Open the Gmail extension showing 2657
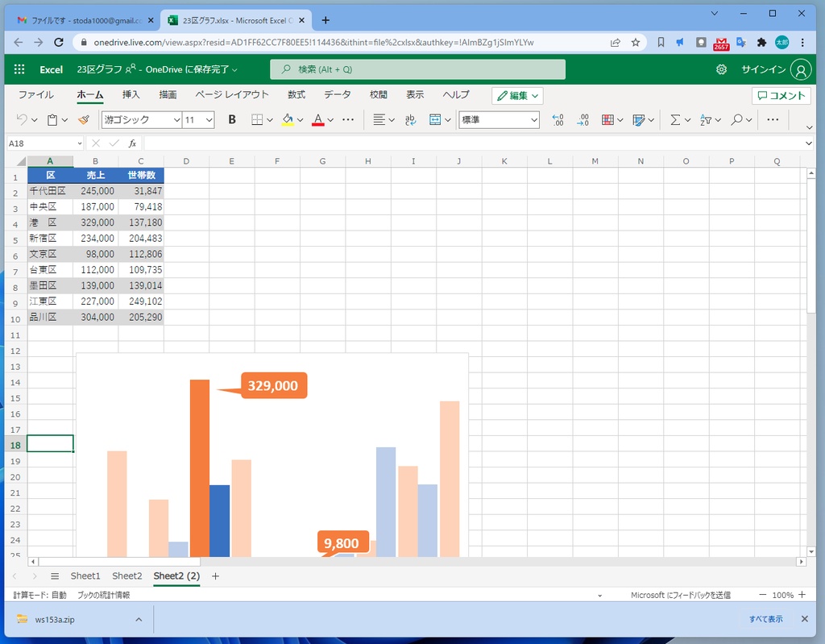The height and width of the screenshot is (644, 825). [721, 44]
